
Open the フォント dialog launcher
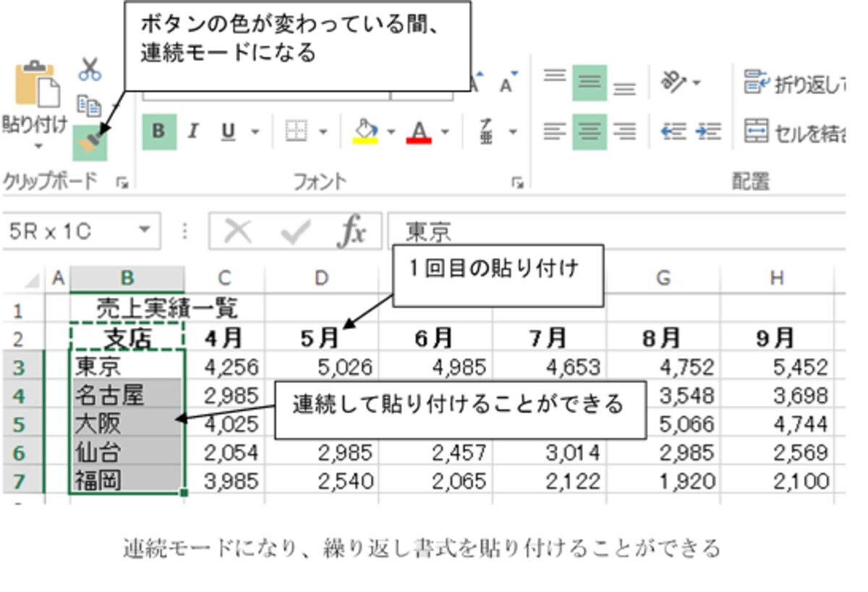coord(517,183)
